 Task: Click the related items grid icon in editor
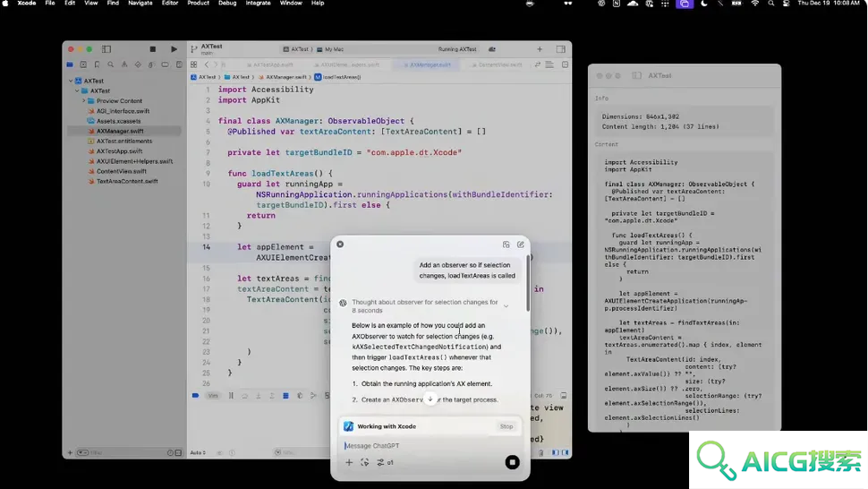[x=194, y=64]
